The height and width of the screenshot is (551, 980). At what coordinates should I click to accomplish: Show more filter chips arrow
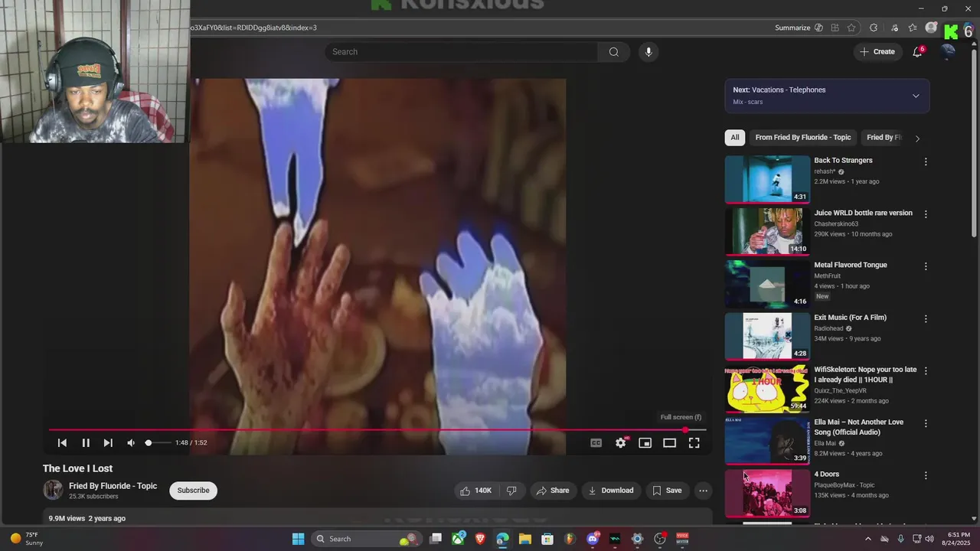[x=917, y=139]
